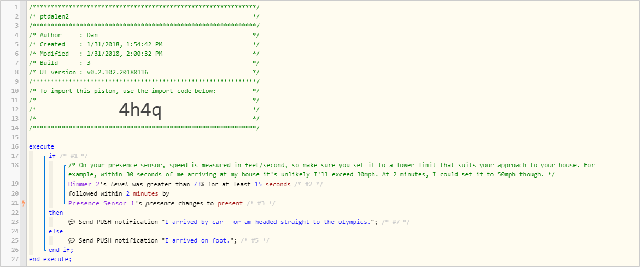Click the 'end if;' line
The image size is (644, 271).
click(x=61, y=250)
